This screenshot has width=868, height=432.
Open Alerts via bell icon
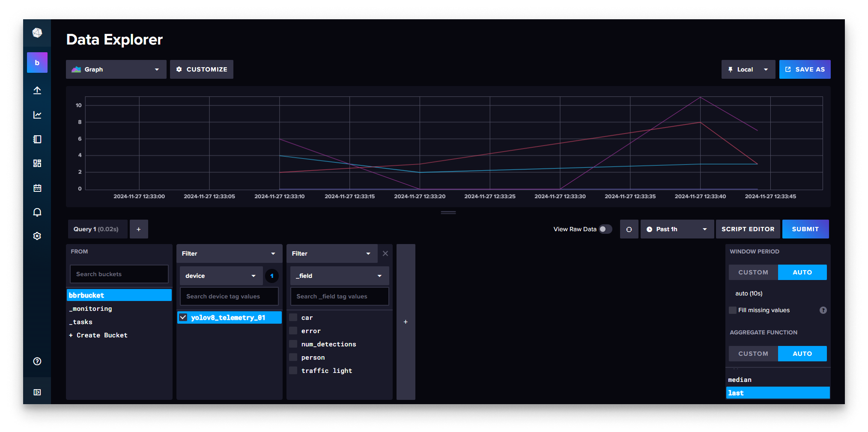pos(37,212)
